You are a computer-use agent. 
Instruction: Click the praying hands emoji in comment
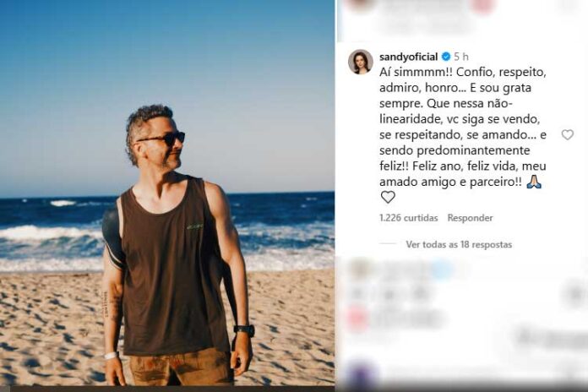tap(534, 182)
